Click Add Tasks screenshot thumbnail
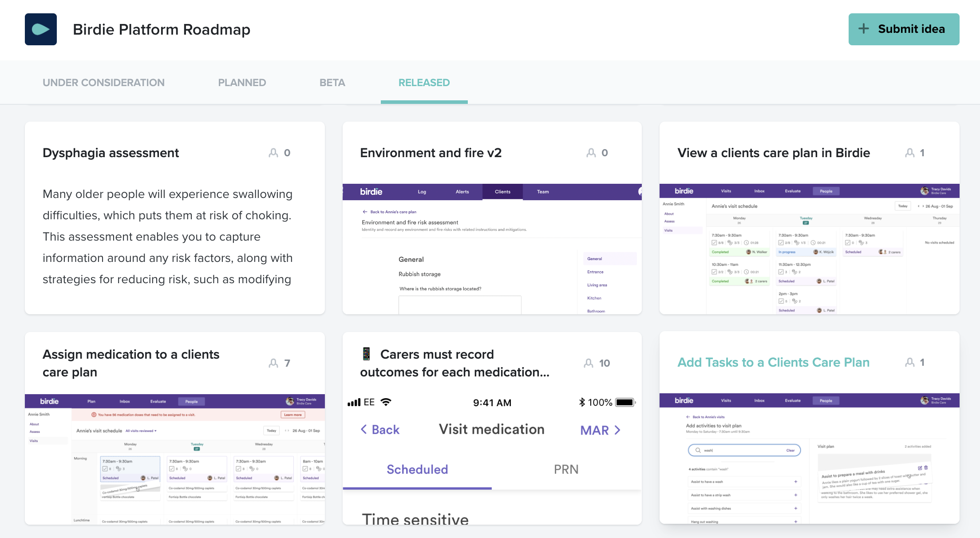 (x=810, y=459)
